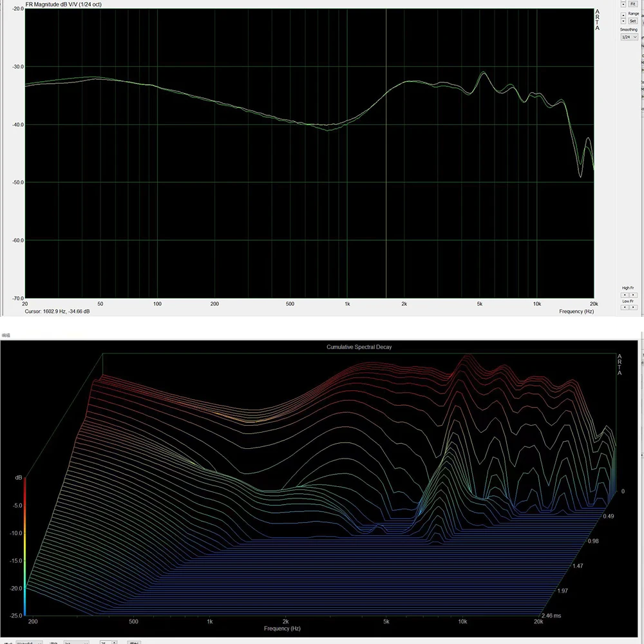Increase range with the Range up arrow

[623, 15]
